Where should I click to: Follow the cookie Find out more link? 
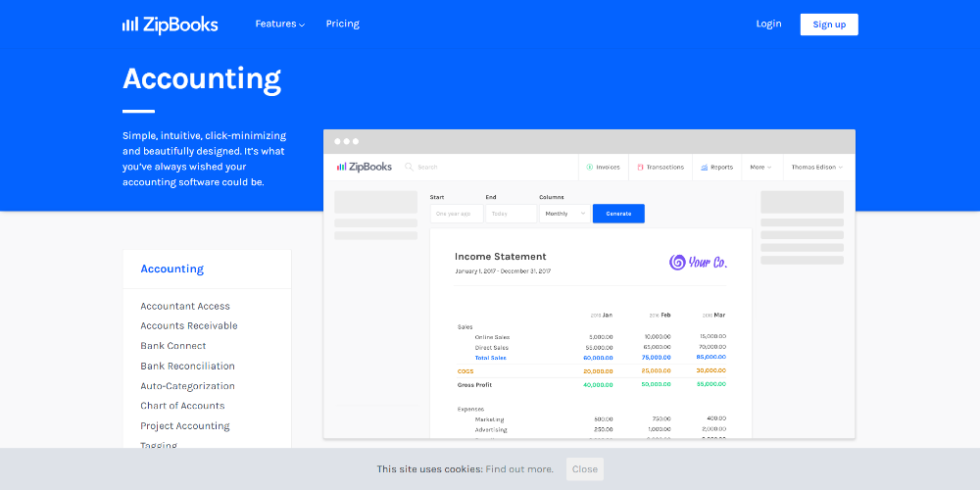(x=519, y=468)
